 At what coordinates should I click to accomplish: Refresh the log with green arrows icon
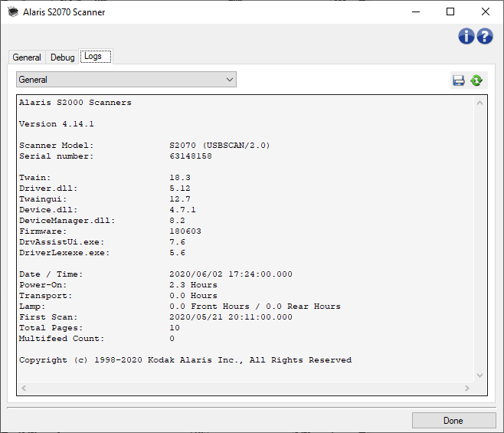476,80
